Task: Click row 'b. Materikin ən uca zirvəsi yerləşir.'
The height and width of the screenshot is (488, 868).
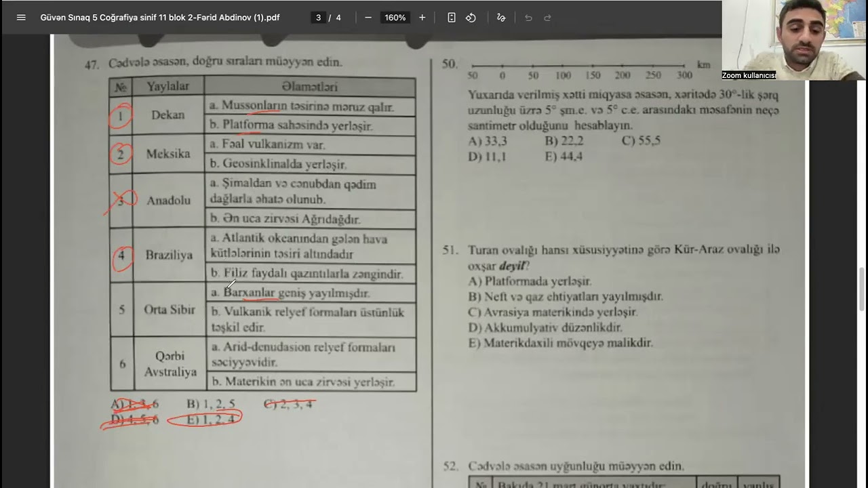Action: [x=310, y=382]
